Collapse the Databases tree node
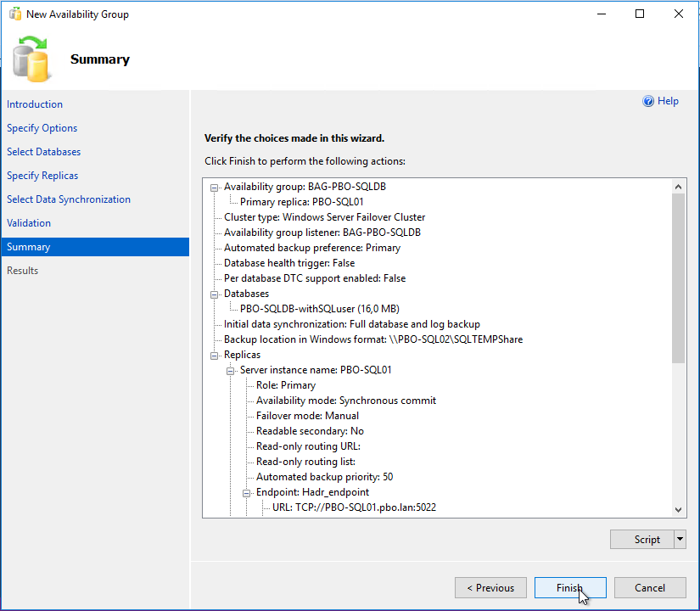Screen dimensions: 700x611 click(215, 294)
